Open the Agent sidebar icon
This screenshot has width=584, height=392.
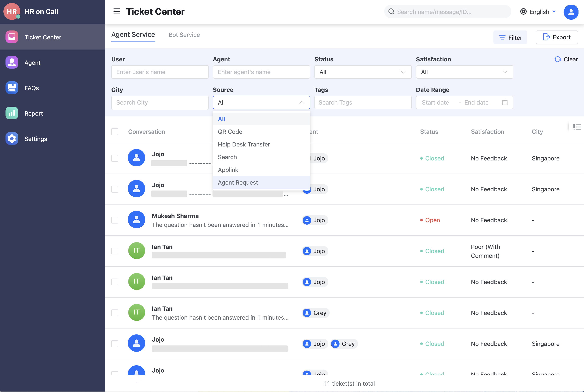click(12, 62)
